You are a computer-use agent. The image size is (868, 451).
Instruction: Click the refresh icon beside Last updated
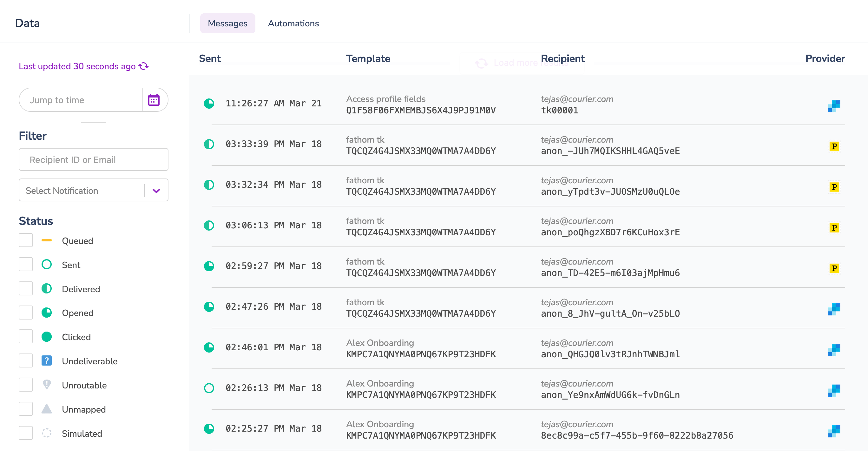143,66
